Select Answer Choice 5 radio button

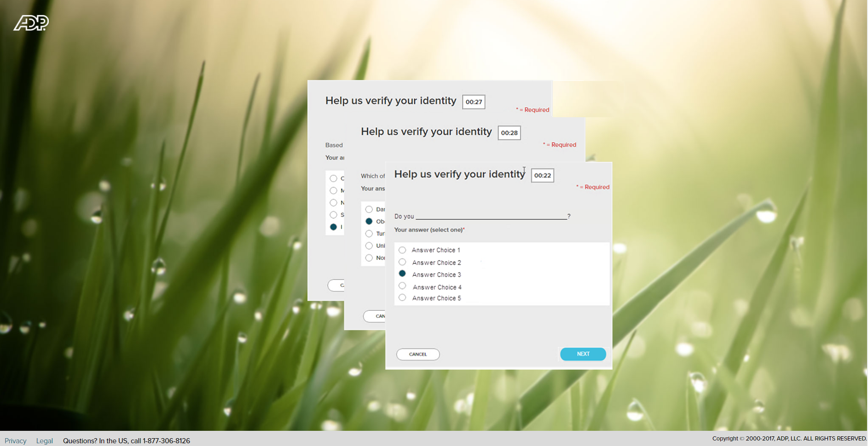pos(402,297)
